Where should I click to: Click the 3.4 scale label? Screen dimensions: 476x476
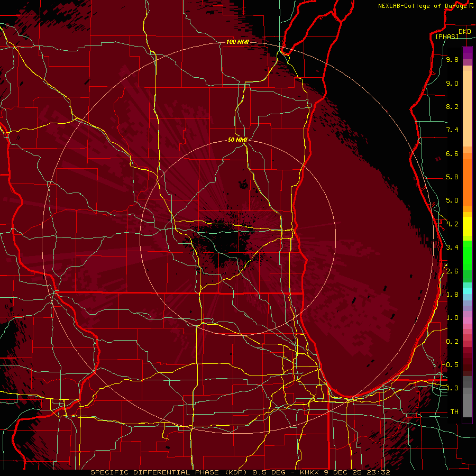452,248
